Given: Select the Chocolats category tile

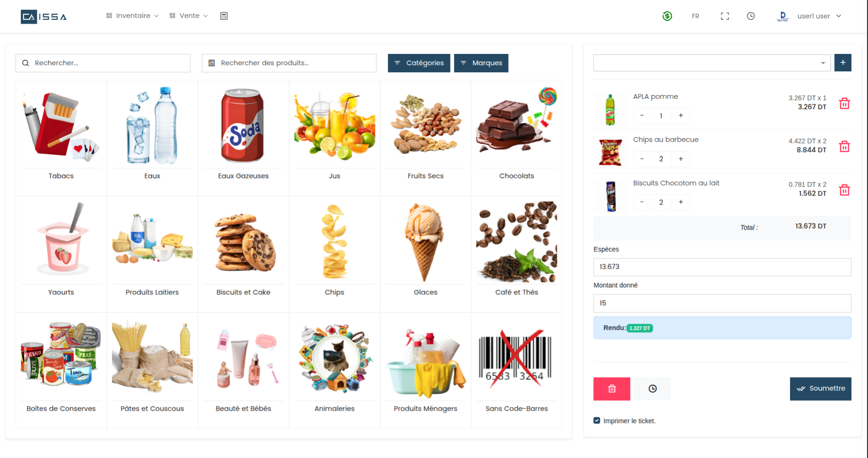Looking at the screenshot, I should (517, 138).
